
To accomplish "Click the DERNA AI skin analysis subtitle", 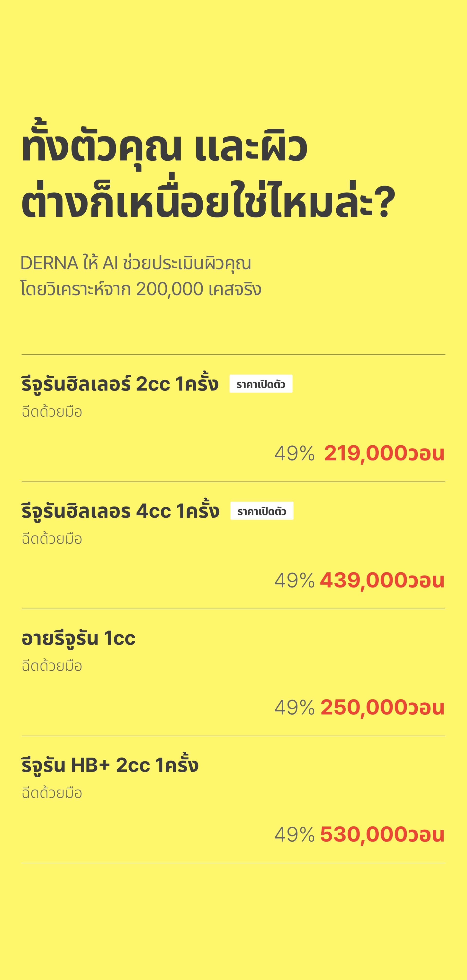I will pyautogui.click(x=141, y=276).
